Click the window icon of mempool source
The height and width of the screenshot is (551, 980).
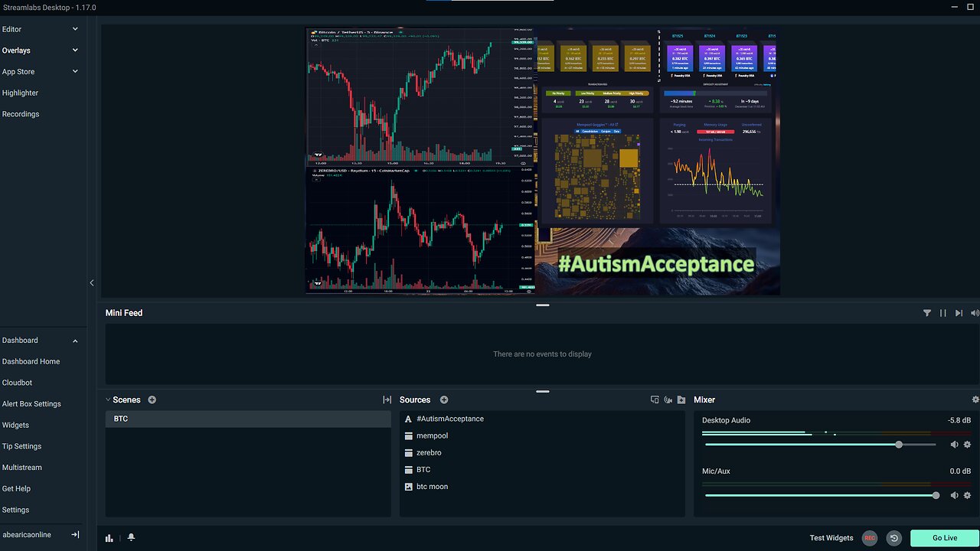click(409, 435)
